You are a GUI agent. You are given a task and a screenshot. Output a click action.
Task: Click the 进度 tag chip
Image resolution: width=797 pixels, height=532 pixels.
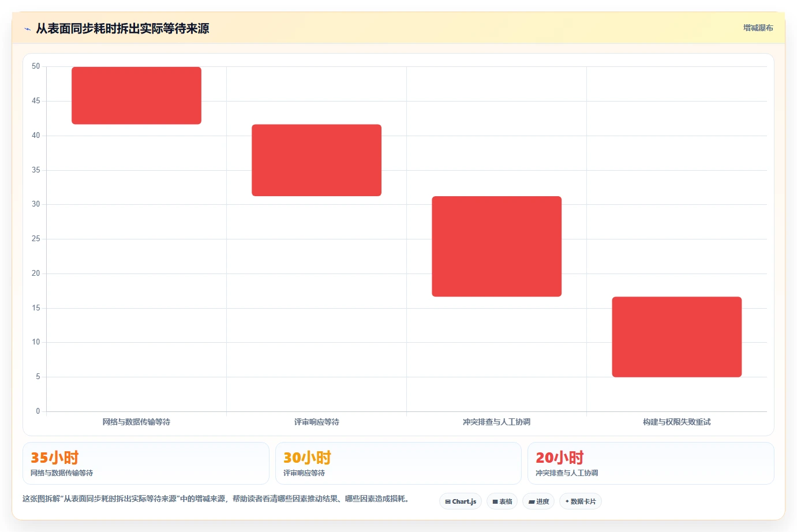(538, 501)
